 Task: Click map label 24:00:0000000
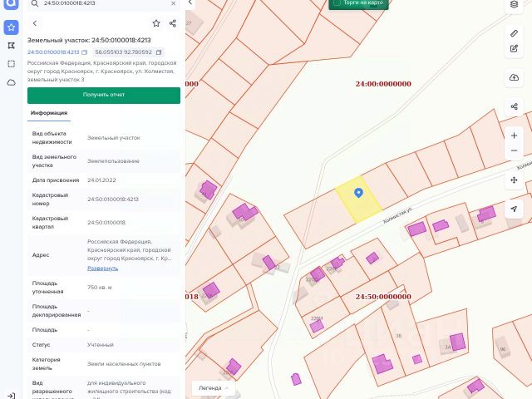[x=383, y=84]
